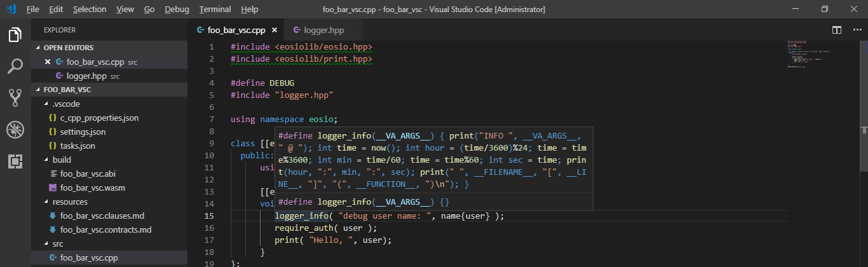This screenshot has height=267, width=868.
Task: Close foo_bar_vsc.cpp in Open Editors list
Action: [48, 62]
